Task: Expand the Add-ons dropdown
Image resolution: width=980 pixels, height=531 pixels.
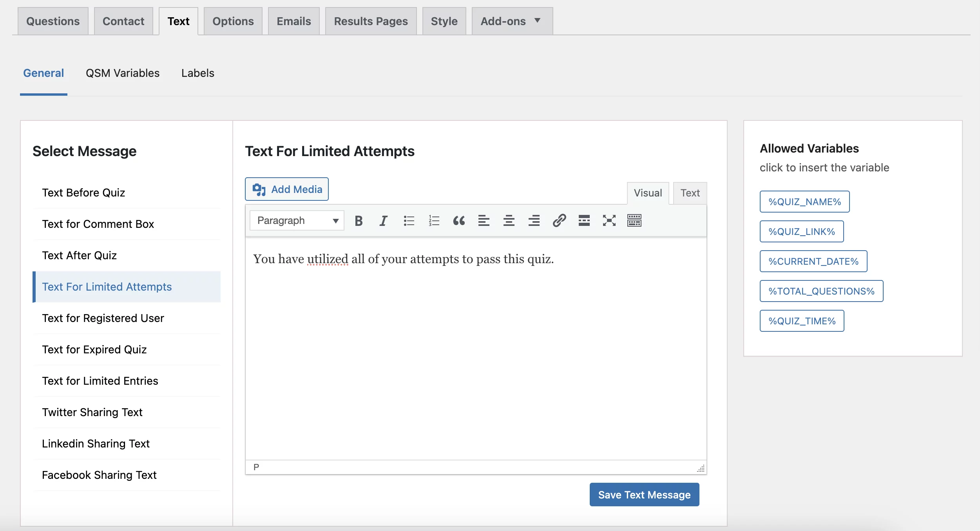Action: point(511,21)
